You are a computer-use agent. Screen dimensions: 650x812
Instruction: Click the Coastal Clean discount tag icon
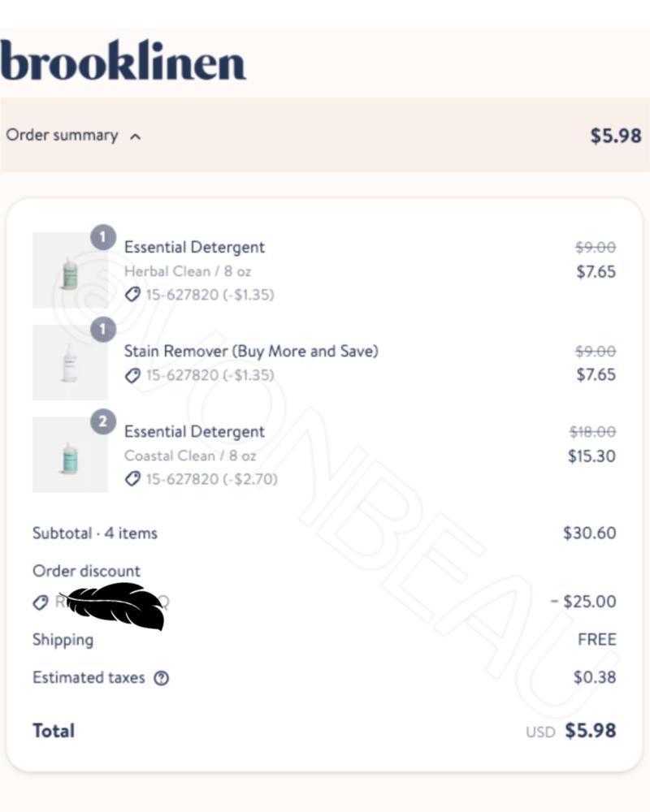click(x=132, y=479)
